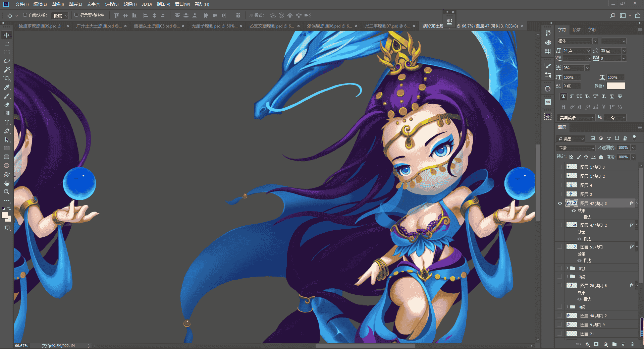Select the Pen tool
The image size is (644, 349).
pos(7,131)
